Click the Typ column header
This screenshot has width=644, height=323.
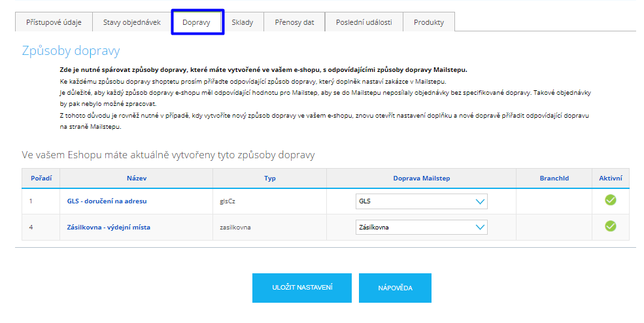click(x=269, y=178)
